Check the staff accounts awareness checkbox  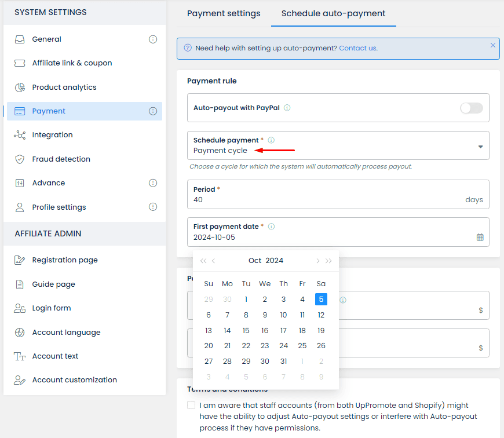(x=191, y=406)
